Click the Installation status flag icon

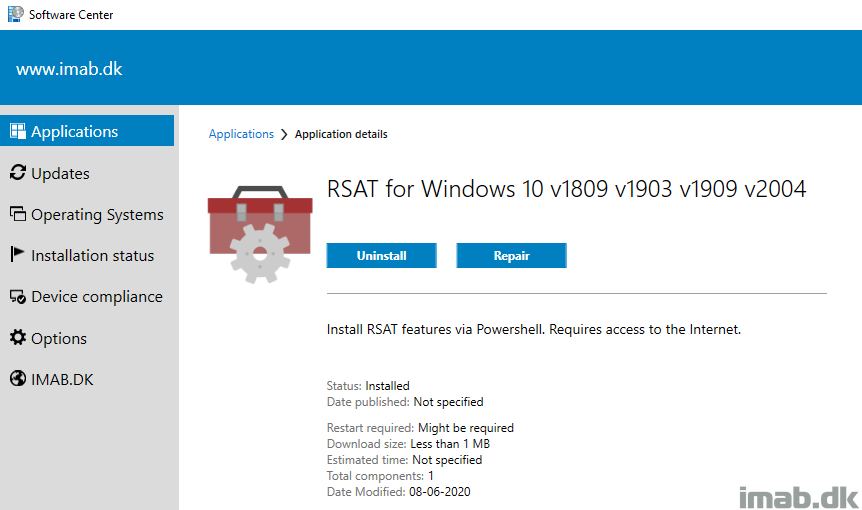point(18,254)
